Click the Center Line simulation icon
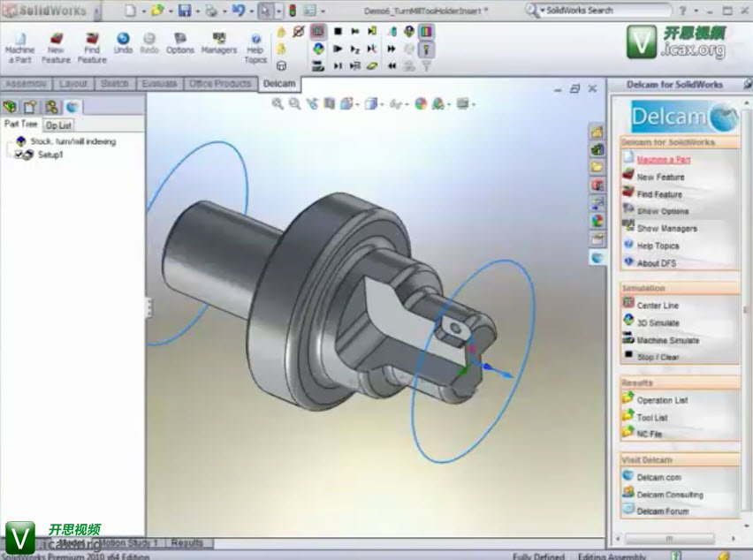The image size is (753, 560). [x=628, y=303]
